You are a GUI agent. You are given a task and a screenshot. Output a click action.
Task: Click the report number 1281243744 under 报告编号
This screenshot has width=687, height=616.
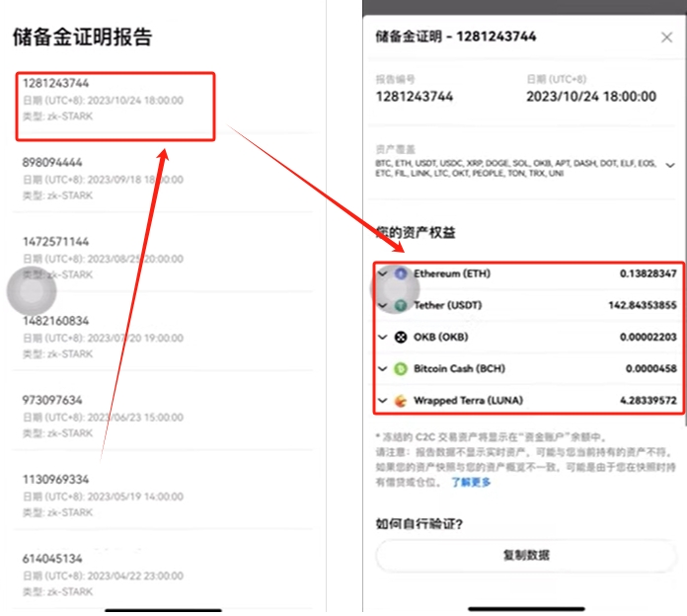(415, 97)
